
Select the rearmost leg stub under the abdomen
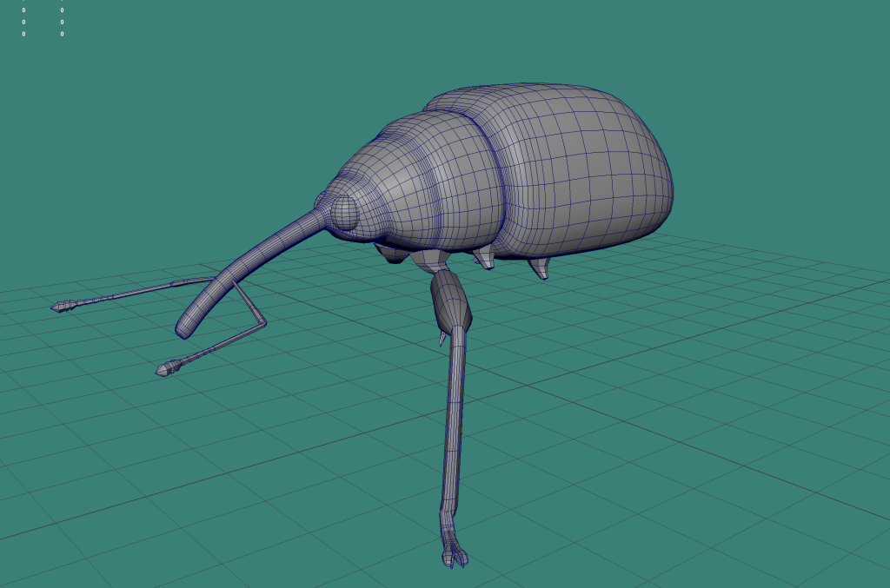(x=540, y=268)
